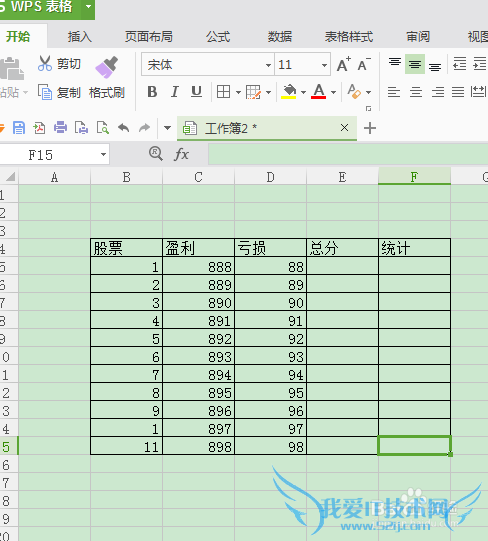Open the 公式 ribbon tab
This screenshot has width=488, height=541.
click(218, 37)
